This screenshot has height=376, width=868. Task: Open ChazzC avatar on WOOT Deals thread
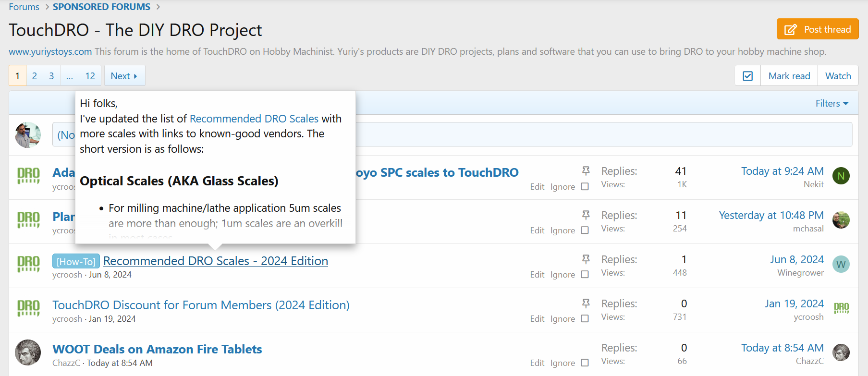click(x=28, y=352)
